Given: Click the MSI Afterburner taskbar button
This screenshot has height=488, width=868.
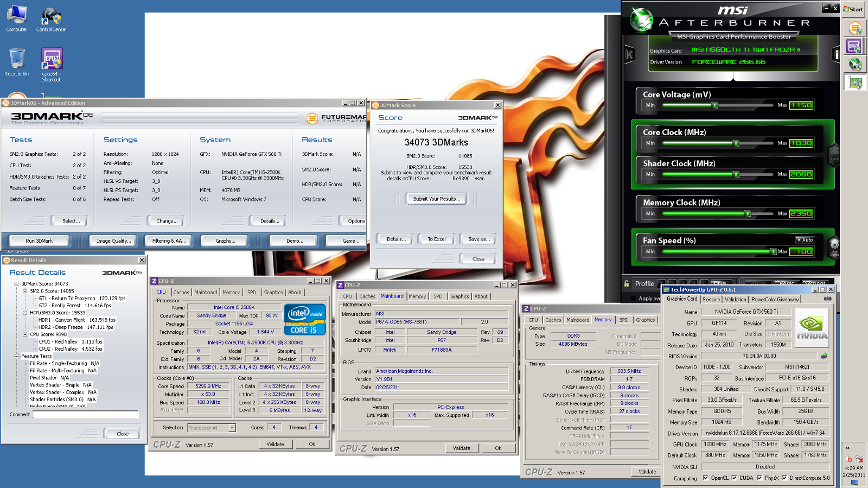Looking at the screenshot, I should click(x=855, y=65).
